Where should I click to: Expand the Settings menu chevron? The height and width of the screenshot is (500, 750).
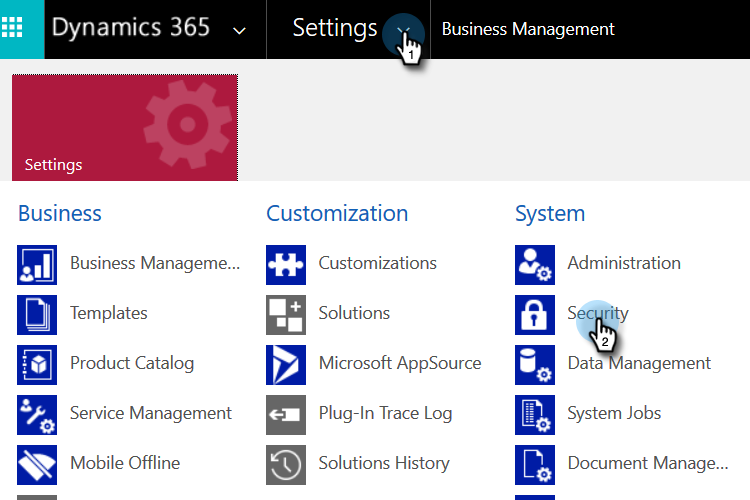[x=404, y=30]
